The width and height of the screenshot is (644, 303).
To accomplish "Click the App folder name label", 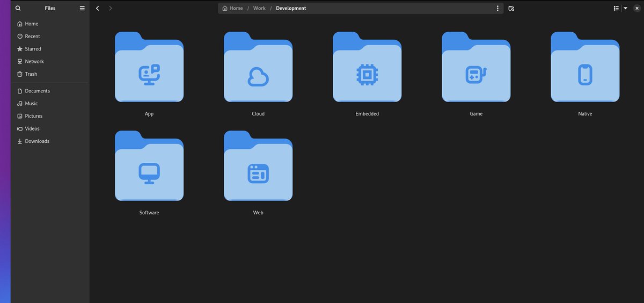I will [x=149, y=114].
